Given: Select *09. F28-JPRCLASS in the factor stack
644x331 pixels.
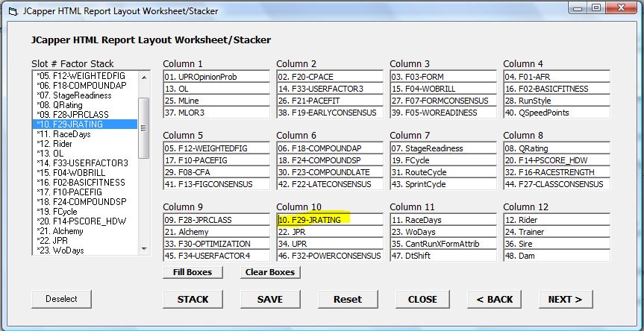Looking at the screenshot, I should pyautogui.click(x=84, y=115).
